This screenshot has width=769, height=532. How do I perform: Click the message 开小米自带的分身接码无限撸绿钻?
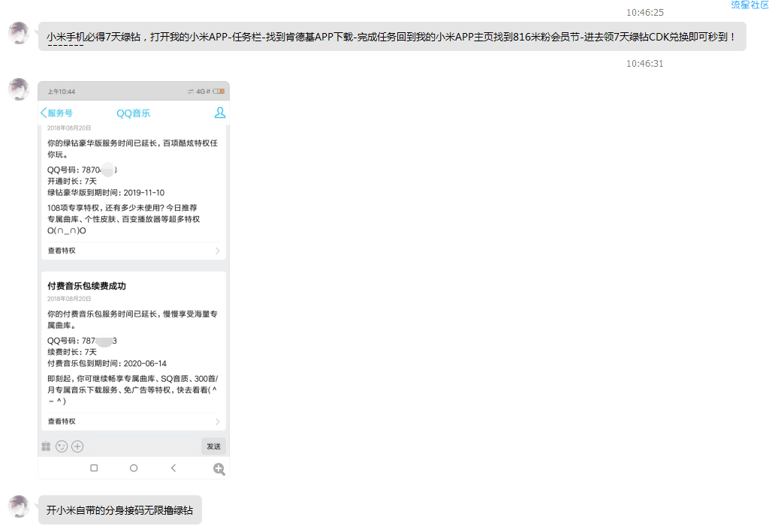(119, 510)
